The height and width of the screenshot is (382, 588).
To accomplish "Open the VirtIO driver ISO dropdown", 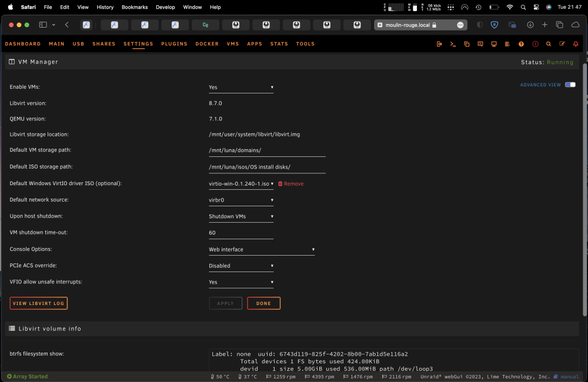I will point(241,184).
